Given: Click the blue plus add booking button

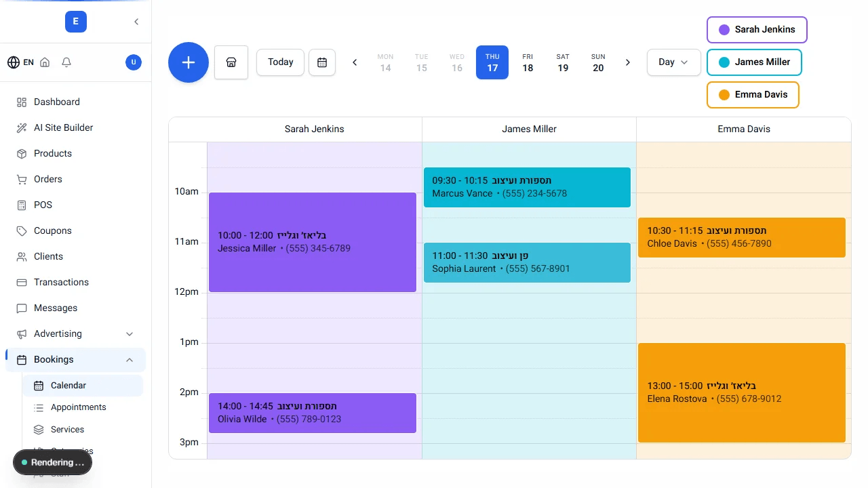Looking at the screenshot, I should coord(189,62).
